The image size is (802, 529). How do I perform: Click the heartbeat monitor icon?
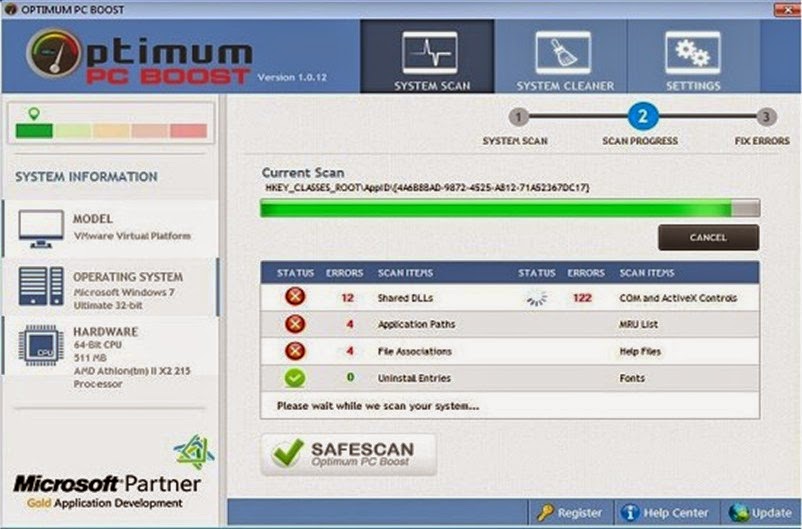pos(429,53)
